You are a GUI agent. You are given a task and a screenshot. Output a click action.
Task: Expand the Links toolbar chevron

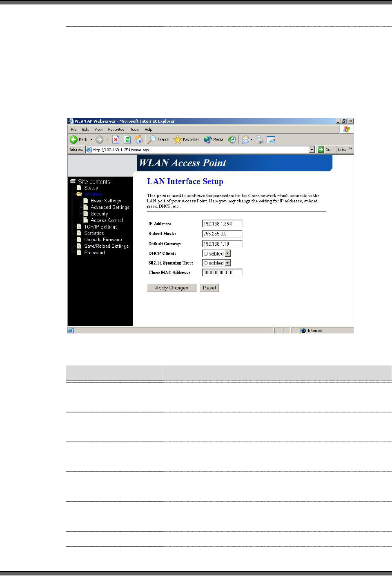350,149
